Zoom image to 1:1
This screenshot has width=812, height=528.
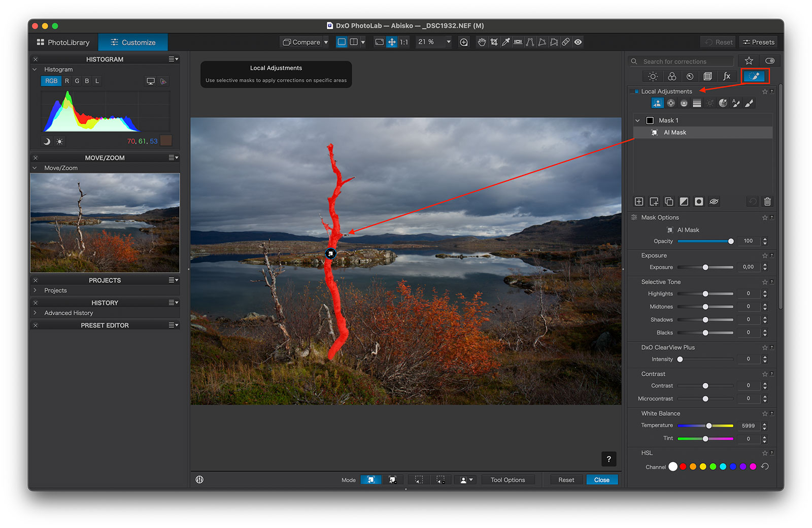pos(404,42)
